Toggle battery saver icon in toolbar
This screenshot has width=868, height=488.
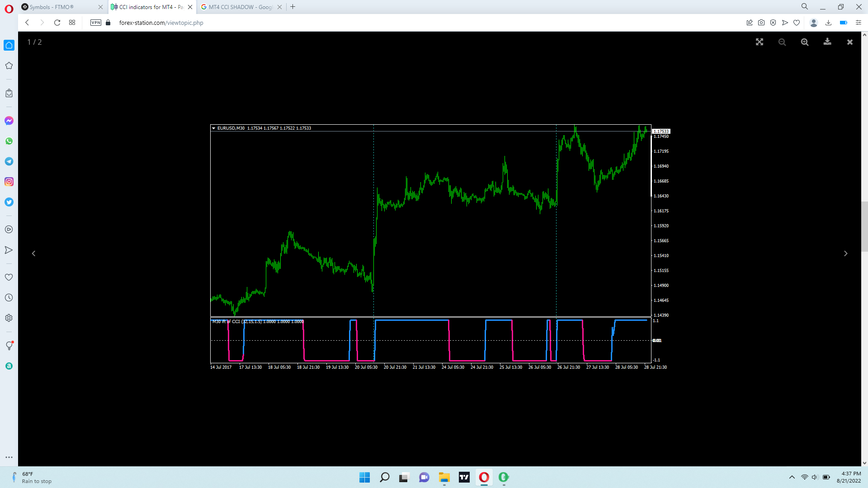click(x=843, y=23)
